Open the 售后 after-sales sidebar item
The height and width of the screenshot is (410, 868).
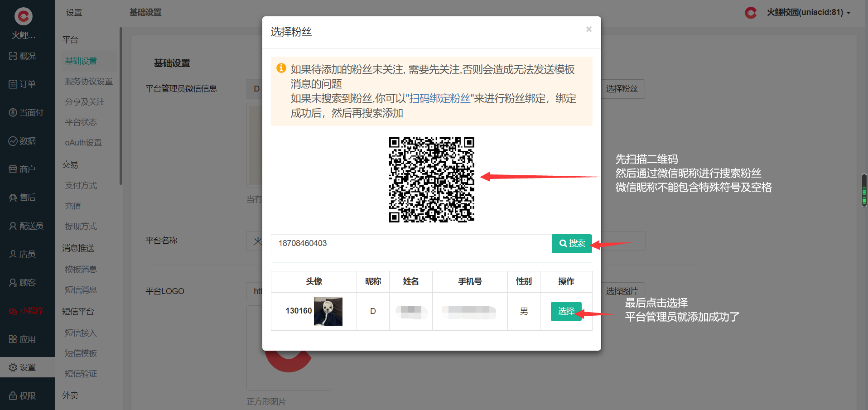pyautogui.click(x=22, y=198)
